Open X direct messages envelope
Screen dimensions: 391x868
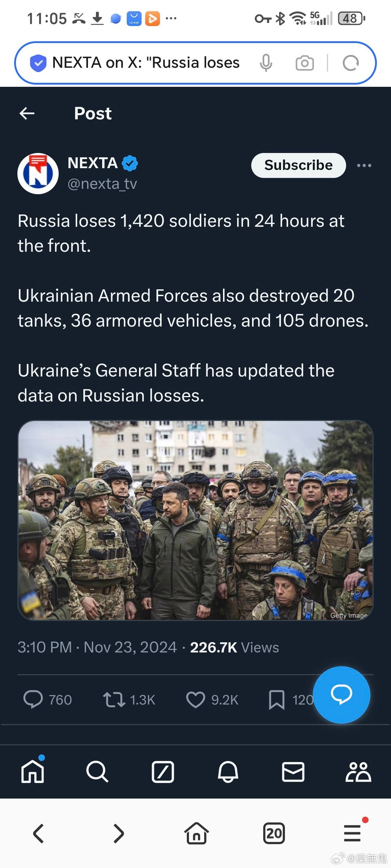click(293, 772)
